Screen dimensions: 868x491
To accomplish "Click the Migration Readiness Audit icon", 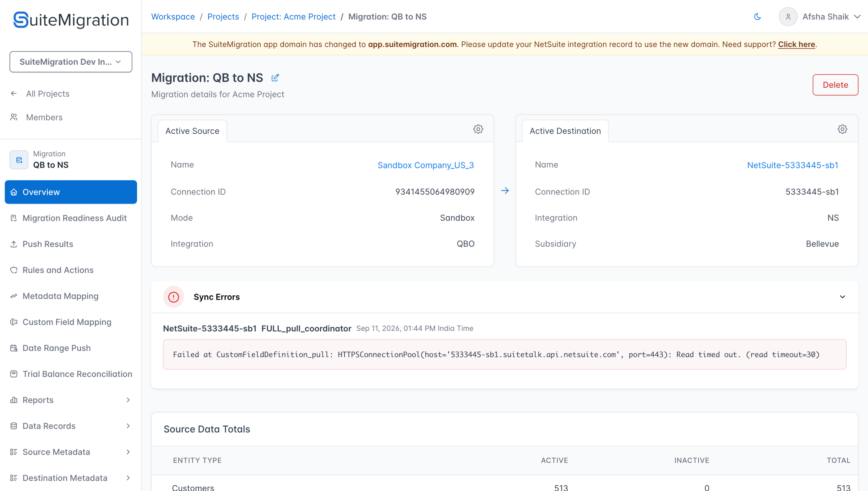I will click(x=14, y=218).
